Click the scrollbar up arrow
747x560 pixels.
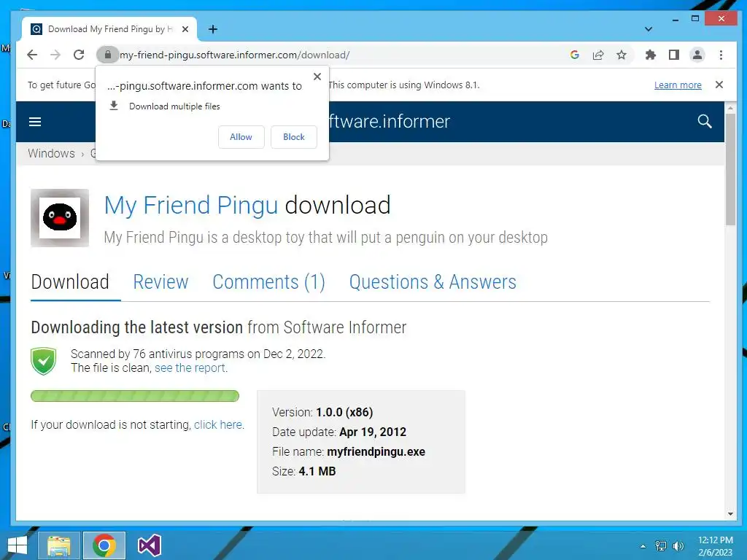730,108
